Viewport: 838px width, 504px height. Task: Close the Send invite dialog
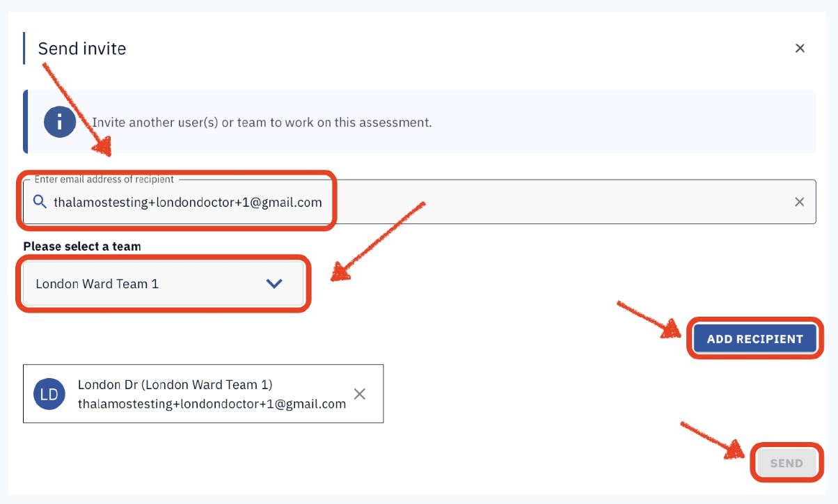pyautogui.click(x=800, y=48)
